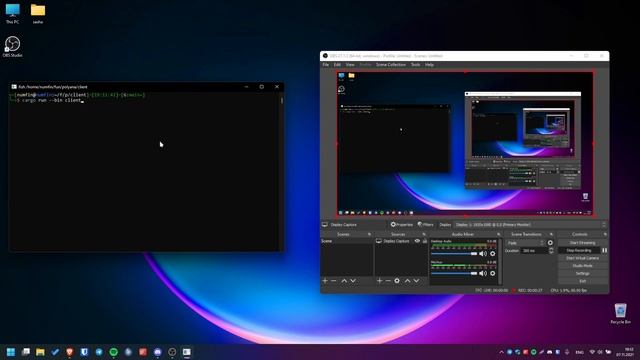
Task: Pop out the Scene Transitions dock
Action: tap(551, 234)
